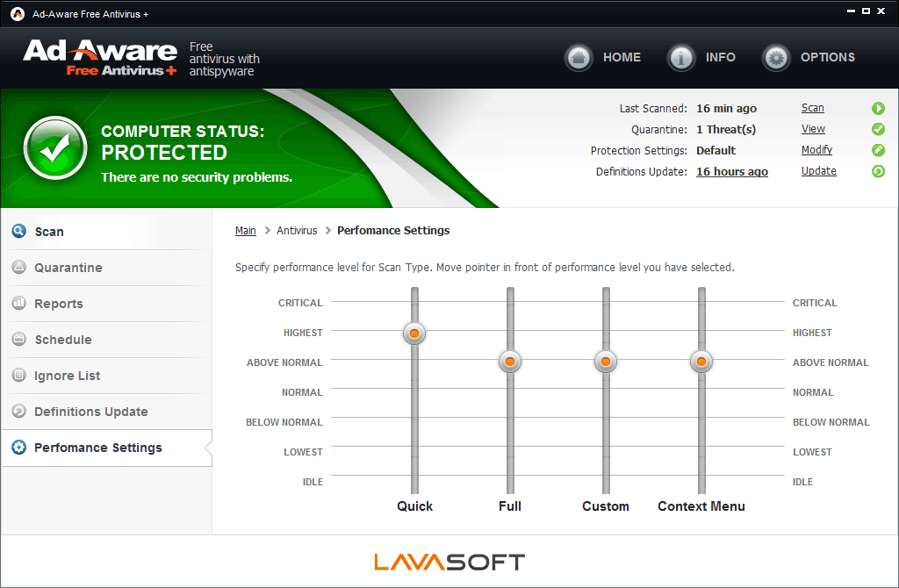Image resolution: width=899 pixels, height=588 pixels.
Task: Go to HOME in the top navigation
Action: click(x=622, y=57)
